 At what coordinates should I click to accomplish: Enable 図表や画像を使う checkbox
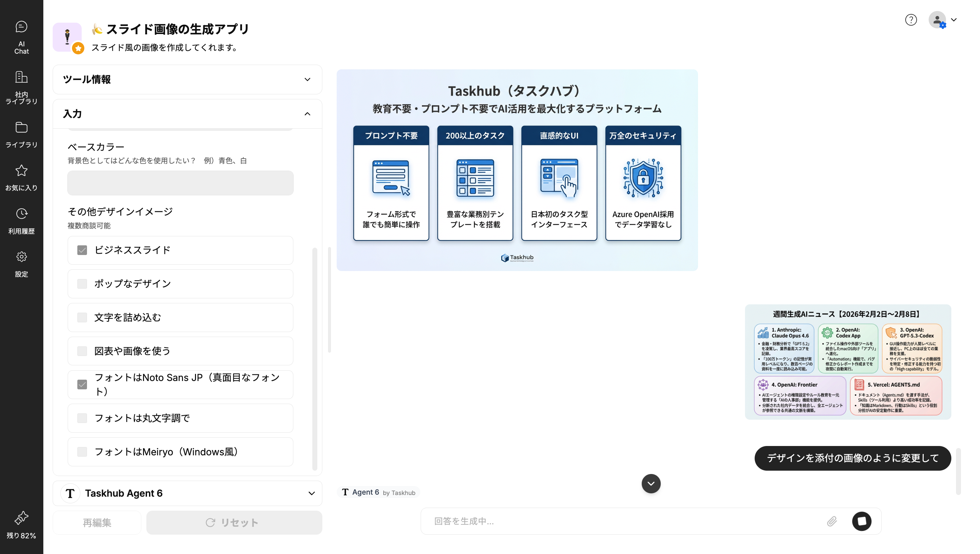point(82,351)
